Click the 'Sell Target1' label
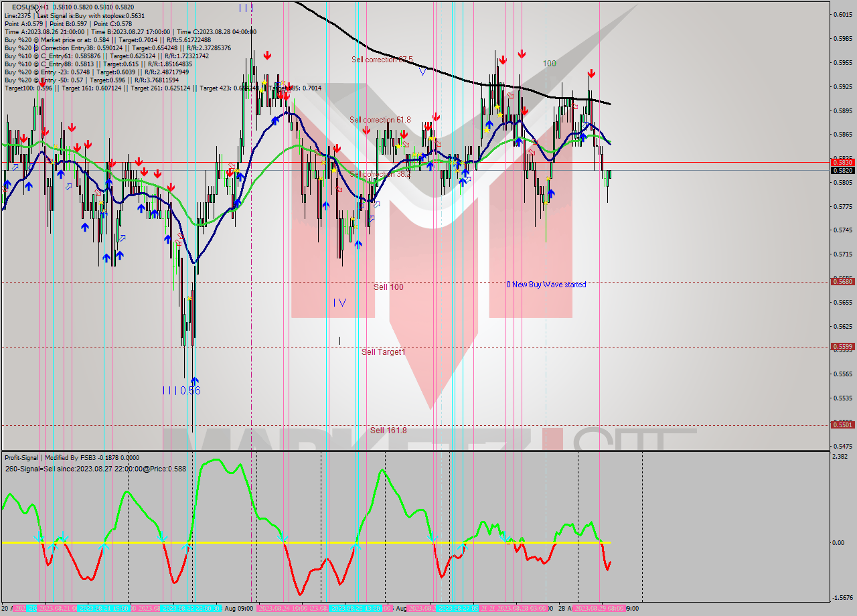 click(x=384, y=352)
